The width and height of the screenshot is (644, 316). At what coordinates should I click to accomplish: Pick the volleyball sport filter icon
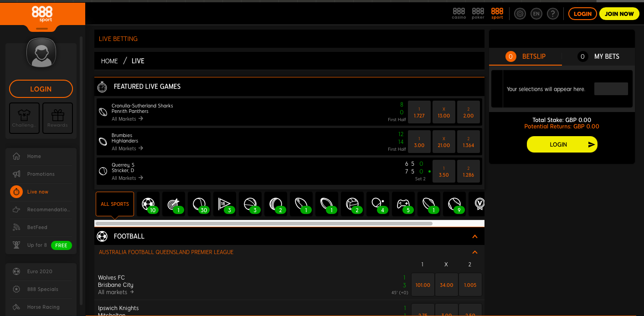[x=352, y=204]
